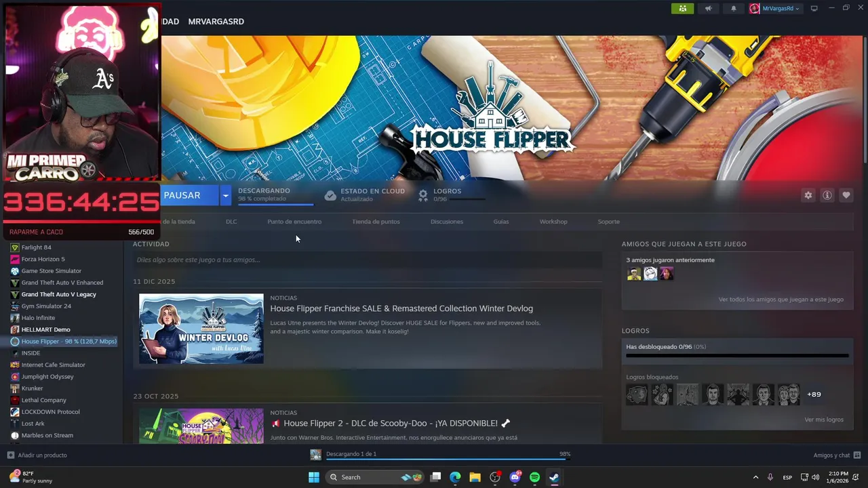Open Discord from the taskbar
Screen dimensions: 868x488
pos(515,477)
